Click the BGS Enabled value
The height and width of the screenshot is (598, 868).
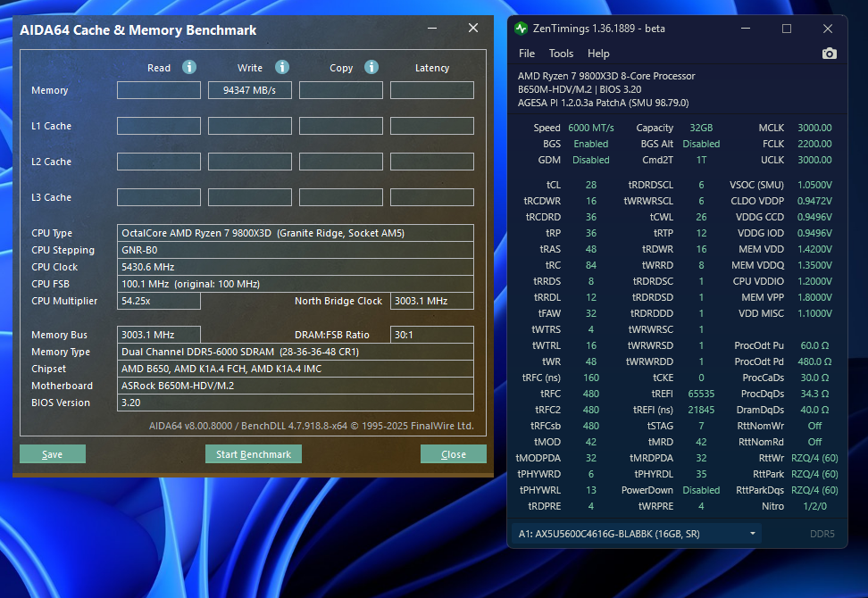pyautogui.click(x=590, y=144)
